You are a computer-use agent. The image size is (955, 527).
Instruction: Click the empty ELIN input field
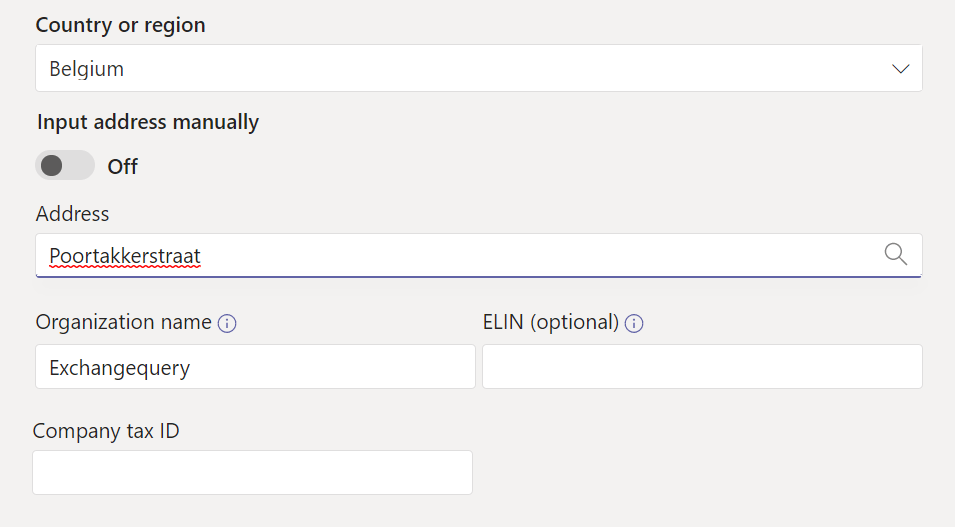click(702, 367)
